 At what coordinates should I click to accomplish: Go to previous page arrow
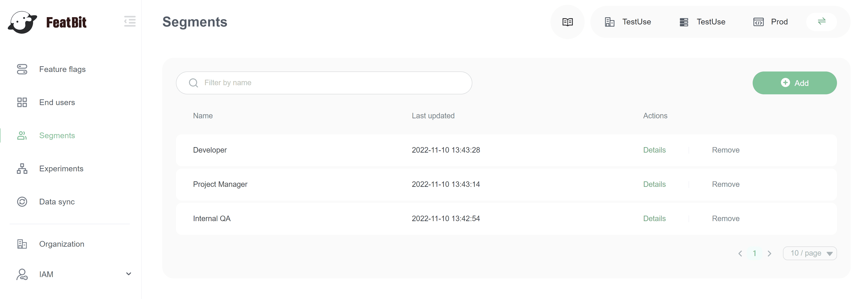pos(740,254)
